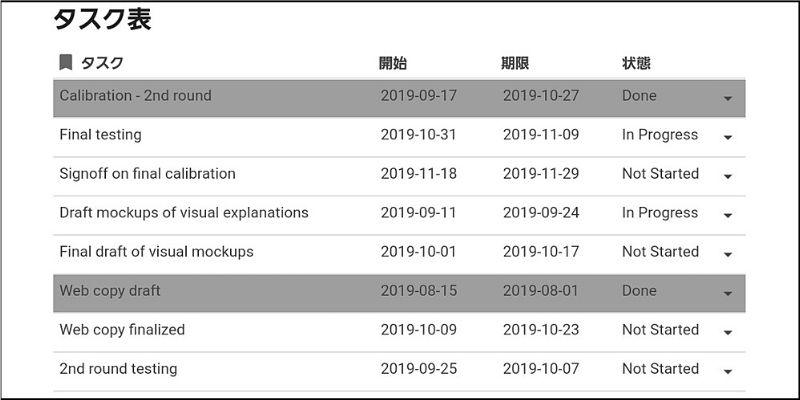Click due date 2019-10-07 cell
The width and height of the screenshot is (800, 400).
tap(541, 369)
